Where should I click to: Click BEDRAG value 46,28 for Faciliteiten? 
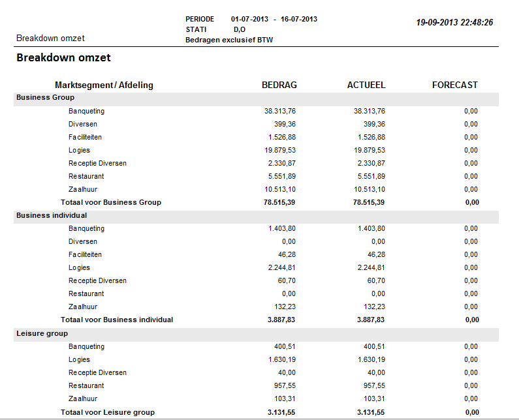287,254
